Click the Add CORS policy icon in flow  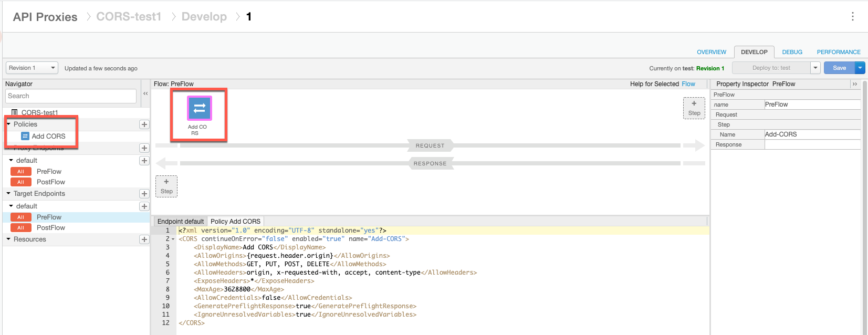[199, 109]
